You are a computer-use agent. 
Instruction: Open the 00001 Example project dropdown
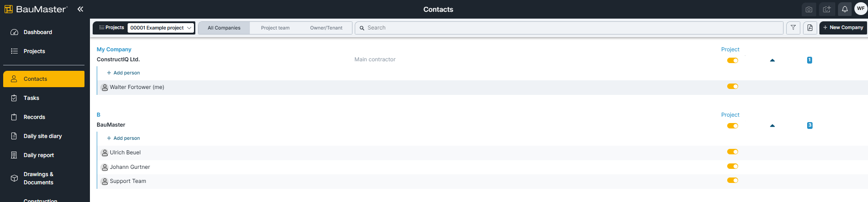click(x=161, y=28)
